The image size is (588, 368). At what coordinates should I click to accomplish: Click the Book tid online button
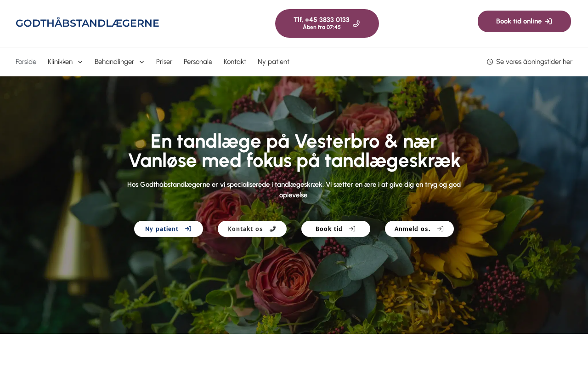(x=524, y=21)
